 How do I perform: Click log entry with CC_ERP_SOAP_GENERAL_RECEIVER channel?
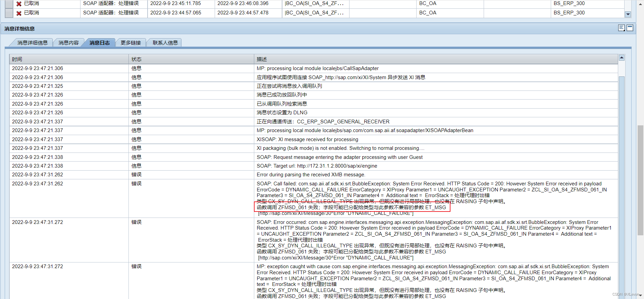[x=323, y=122]
